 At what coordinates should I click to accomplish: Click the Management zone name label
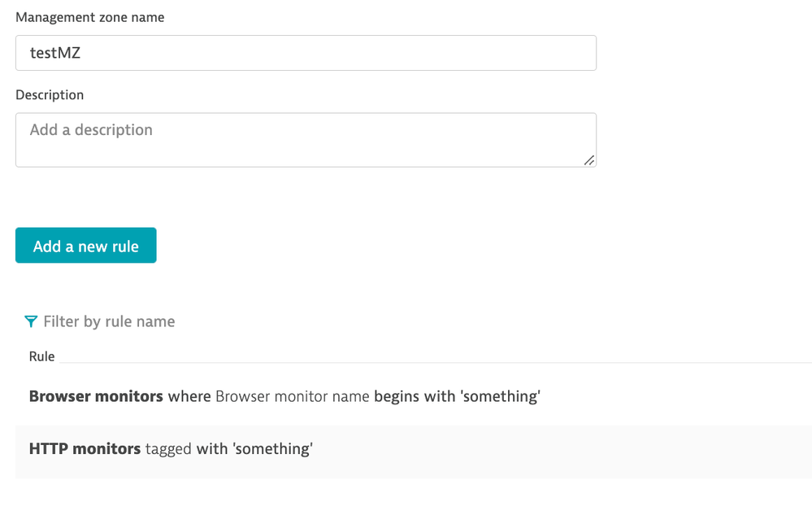click(90, 17)
